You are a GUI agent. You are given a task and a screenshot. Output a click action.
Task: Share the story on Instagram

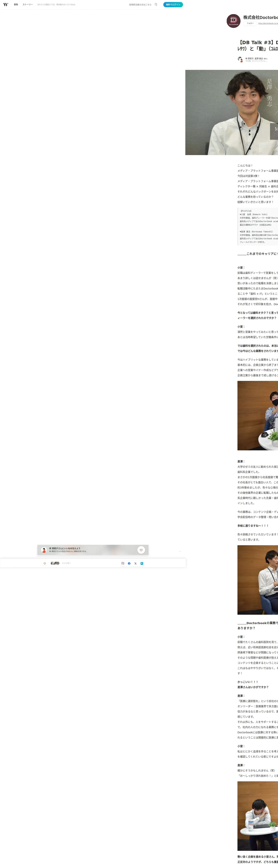point(123,563)
